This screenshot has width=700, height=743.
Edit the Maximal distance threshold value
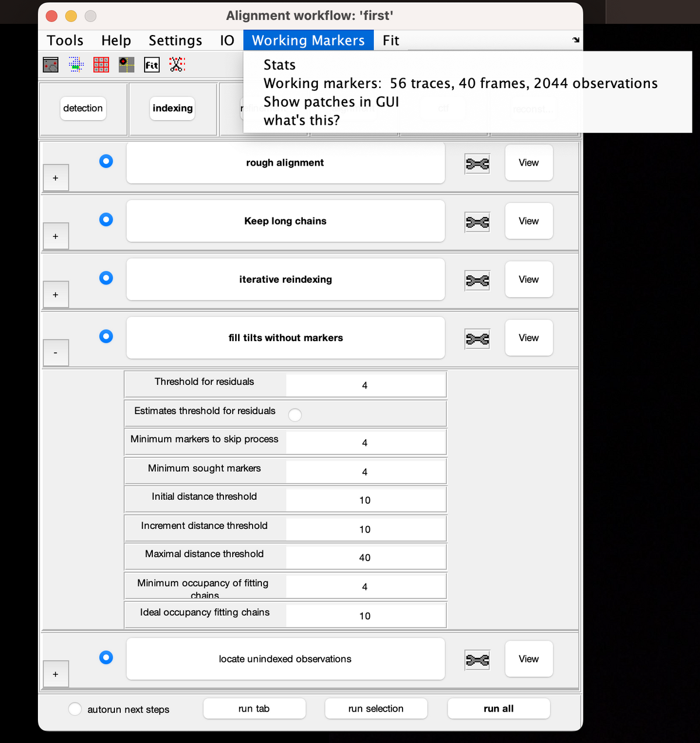pyautogui.click(x=365, y=557)
